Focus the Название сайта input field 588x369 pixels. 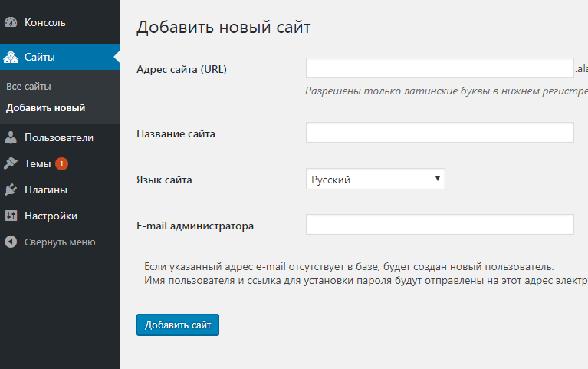pyautogui.click(x=440, y=132)
